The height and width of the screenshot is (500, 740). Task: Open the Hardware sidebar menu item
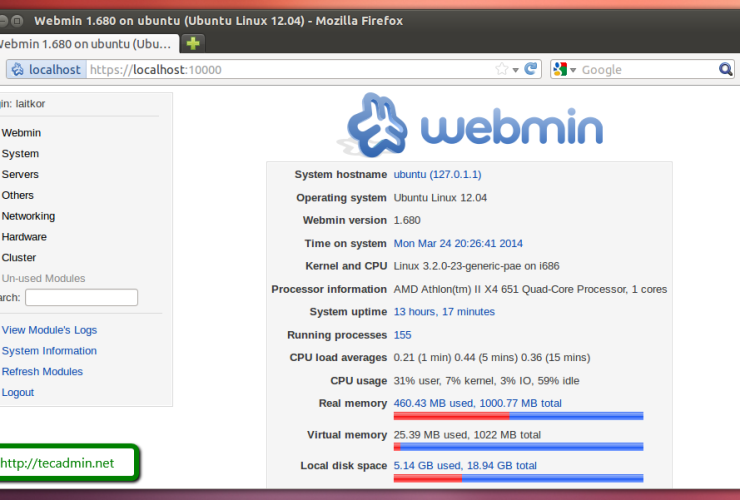click(24, 237)
